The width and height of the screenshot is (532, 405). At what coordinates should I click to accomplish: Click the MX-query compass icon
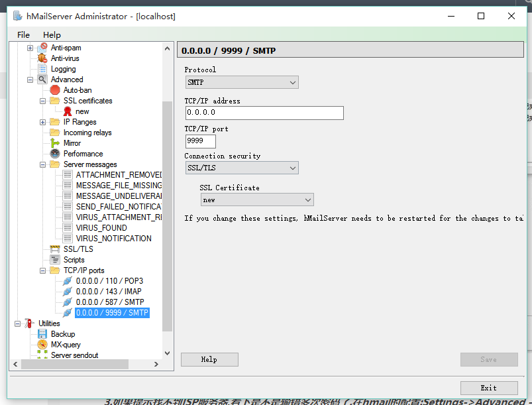(x=42, y=345)
